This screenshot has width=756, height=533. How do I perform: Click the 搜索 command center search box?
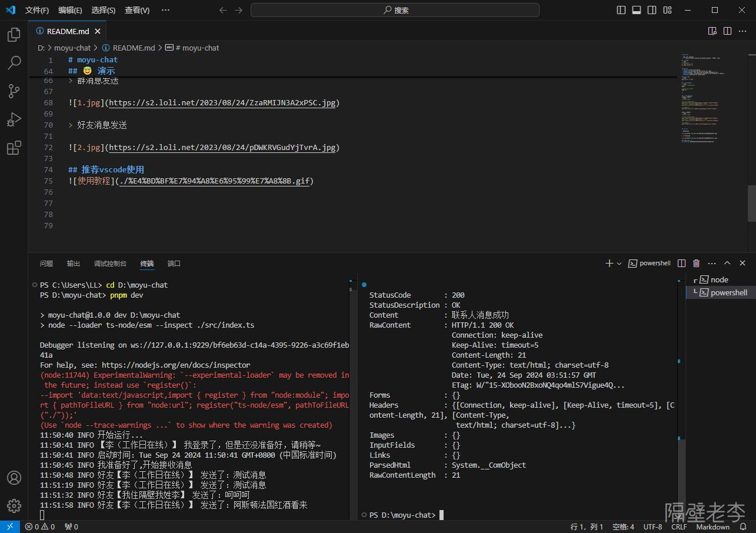[x=395, y=10]
